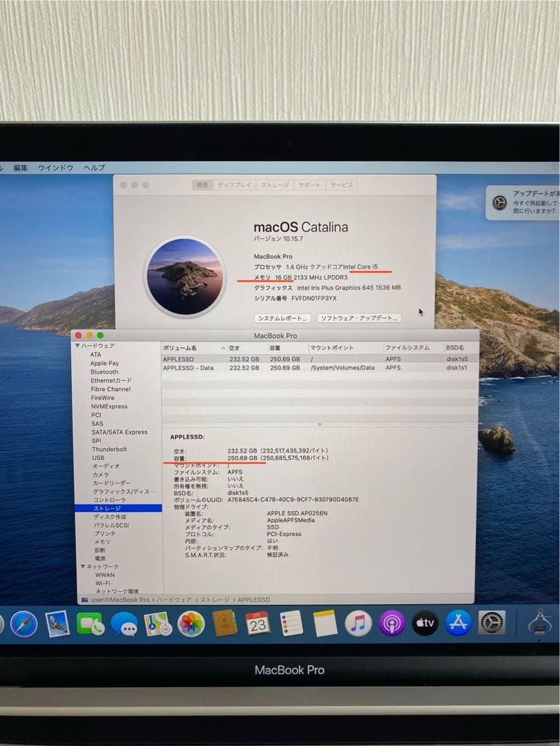Open the 編集 menu in the menu bar
Viewport: 560px width, 746px height.
21,168
